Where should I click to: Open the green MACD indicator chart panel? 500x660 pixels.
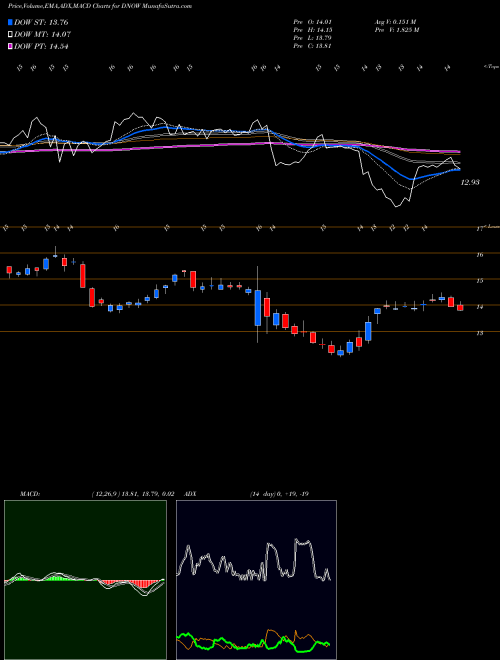(x=85, y=580)
